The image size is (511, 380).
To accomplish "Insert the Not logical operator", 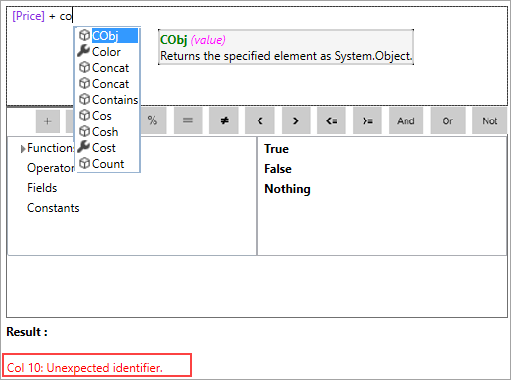I will (x=489, y=121).
